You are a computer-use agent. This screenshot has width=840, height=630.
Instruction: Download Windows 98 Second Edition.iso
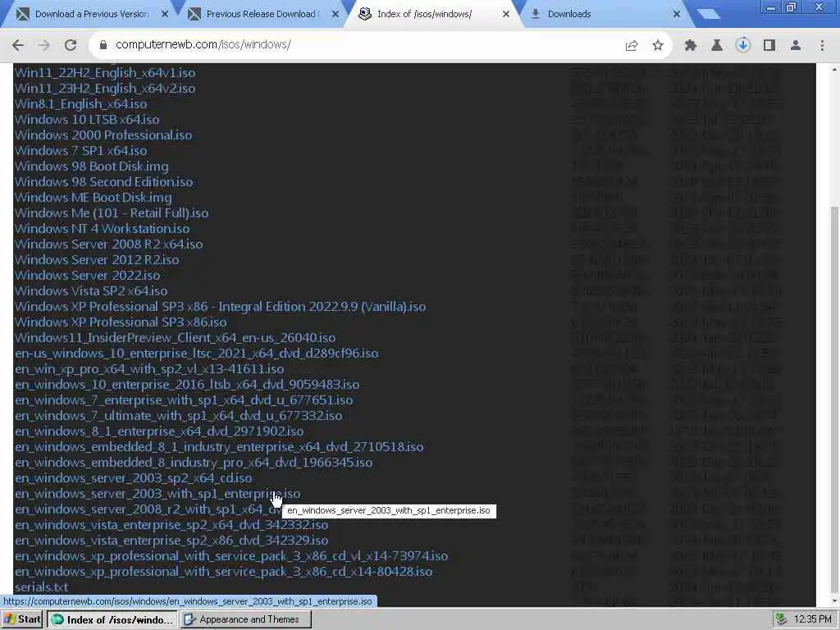click(x=104, y=182)
